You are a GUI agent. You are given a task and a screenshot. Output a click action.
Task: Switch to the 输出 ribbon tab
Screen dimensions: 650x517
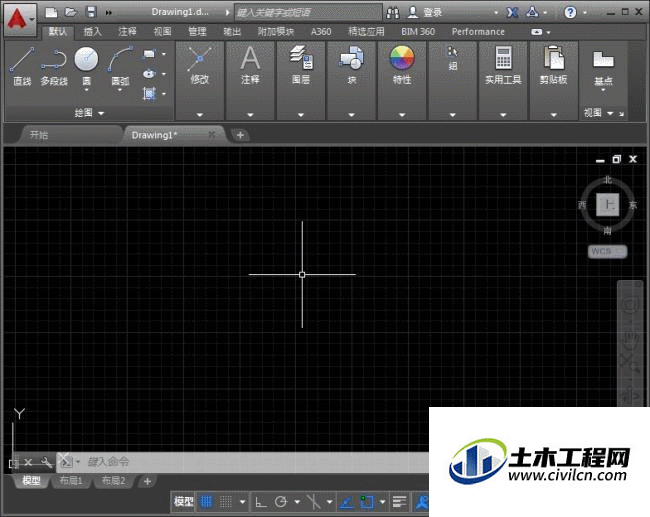[232, 32]
